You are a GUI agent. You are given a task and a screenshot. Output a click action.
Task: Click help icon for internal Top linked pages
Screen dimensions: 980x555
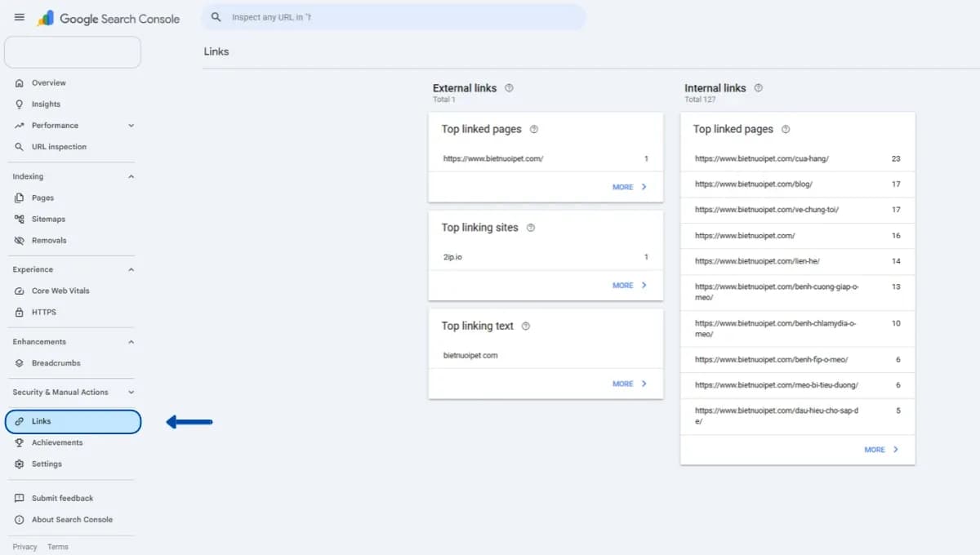[x=786, y=129]
